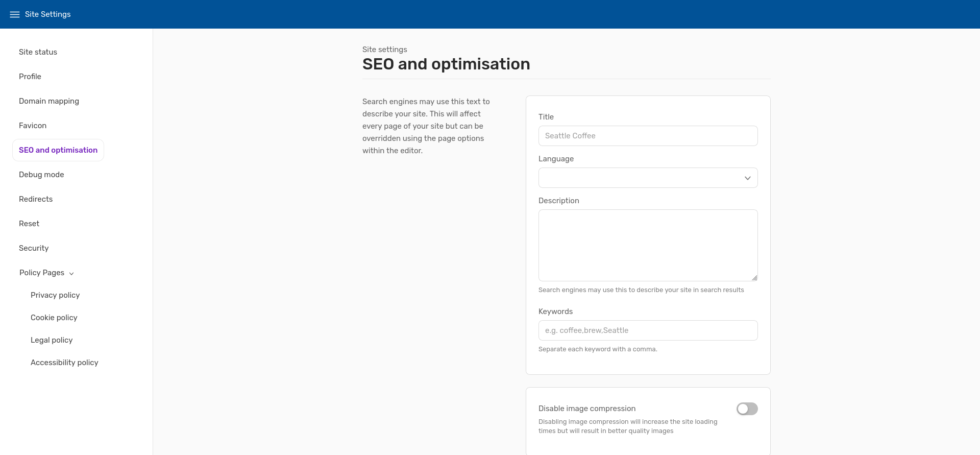The height and width of the screenshot is (455, 980).
Task: Open Domain mapping page
Action: click(49, 101)
